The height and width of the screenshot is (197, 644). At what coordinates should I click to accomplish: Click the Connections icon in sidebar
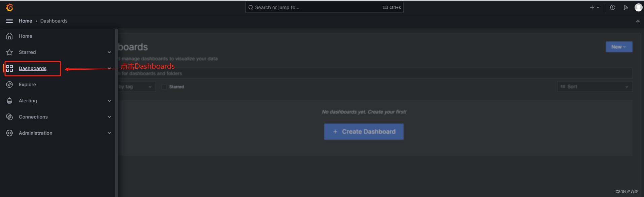tap(9, 117)
